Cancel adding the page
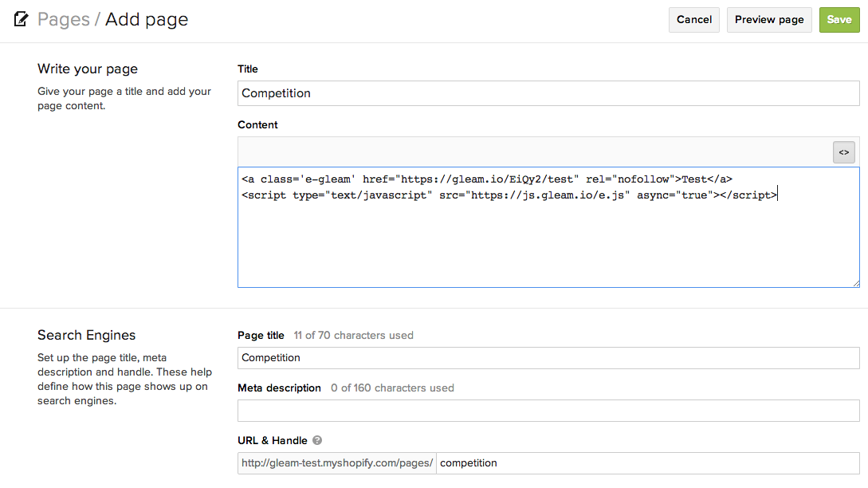The image size is (868, 488). [x=694, y=20]
